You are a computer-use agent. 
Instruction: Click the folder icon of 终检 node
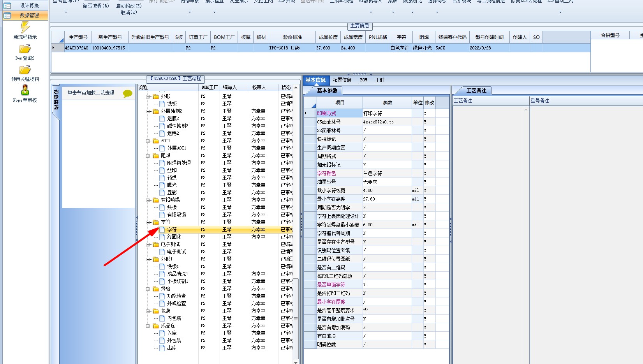click(x=156, y=288)
